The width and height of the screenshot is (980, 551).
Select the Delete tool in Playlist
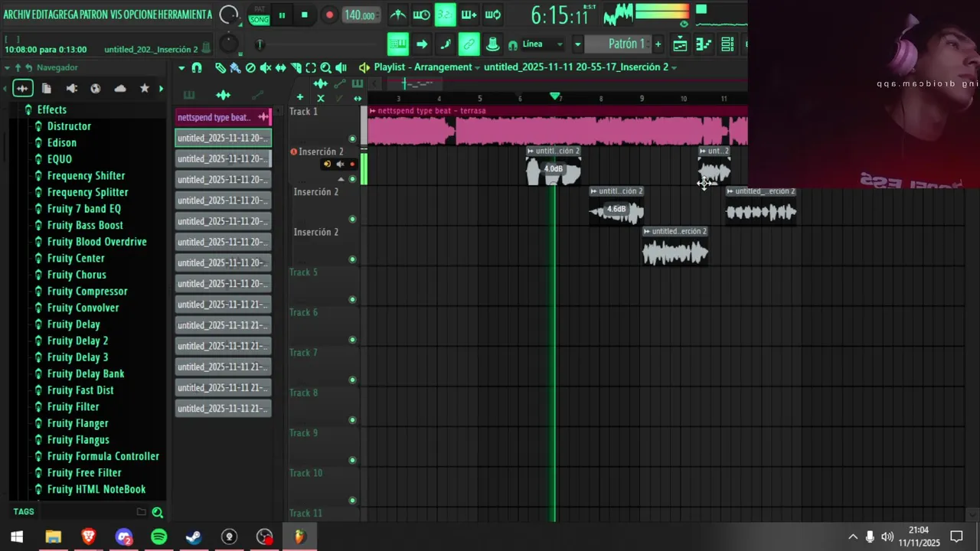250,68
